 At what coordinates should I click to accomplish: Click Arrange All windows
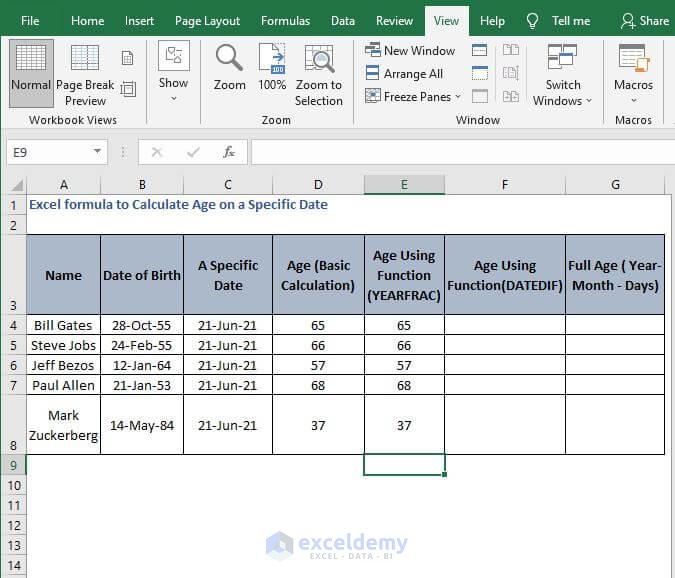click(404, 74)
